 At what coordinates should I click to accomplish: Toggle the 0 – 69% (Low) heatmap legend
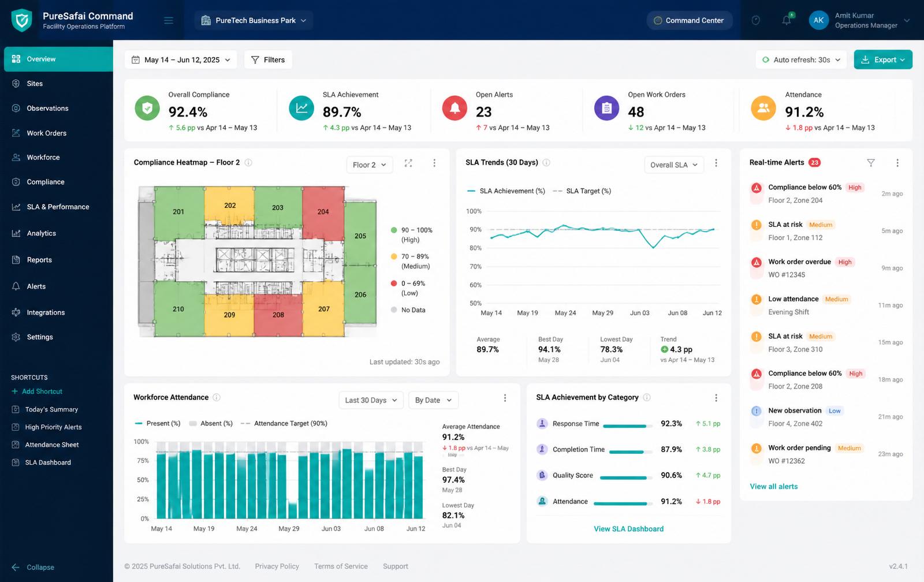point(408,288)
